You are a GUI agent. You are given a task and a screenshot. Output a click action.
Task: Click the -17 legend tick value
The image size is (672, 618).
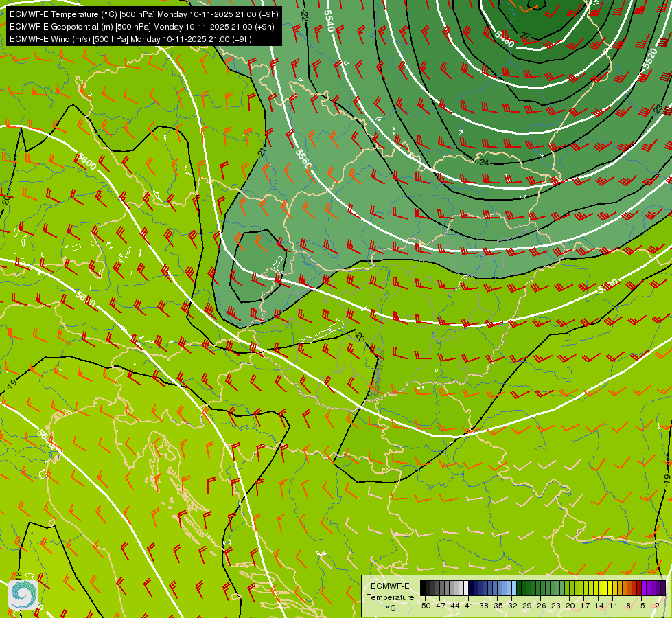point(583,606)
